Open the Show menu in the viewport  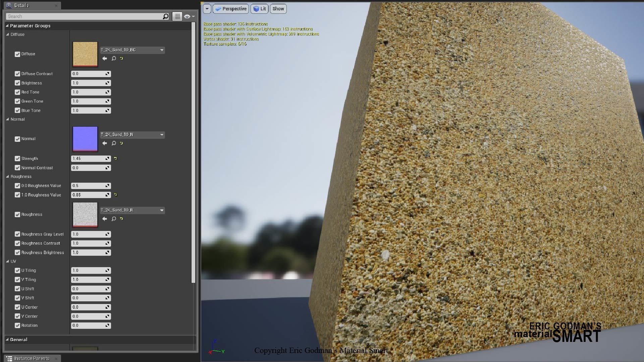coord(278,9)
